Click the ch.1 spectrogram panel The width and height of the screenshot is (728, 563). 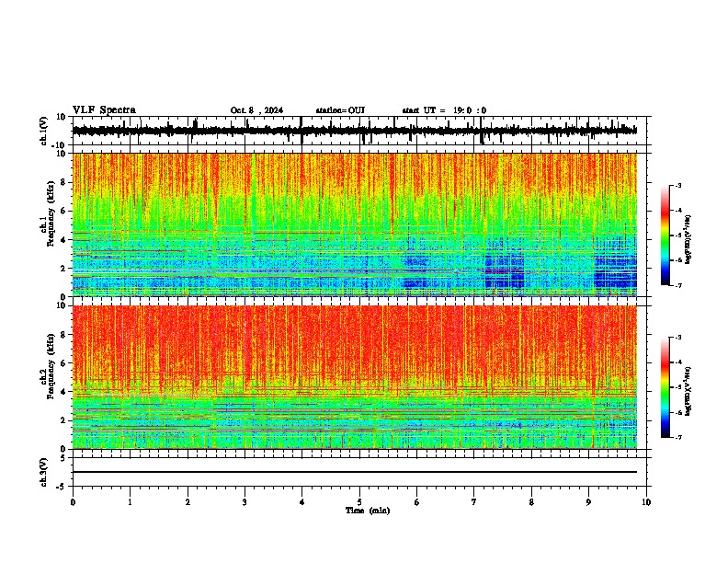tap(355, 224)
